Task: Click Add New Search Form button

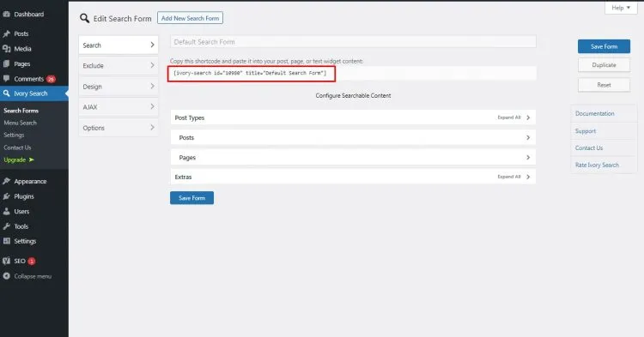Action: [x=190, y=18]
